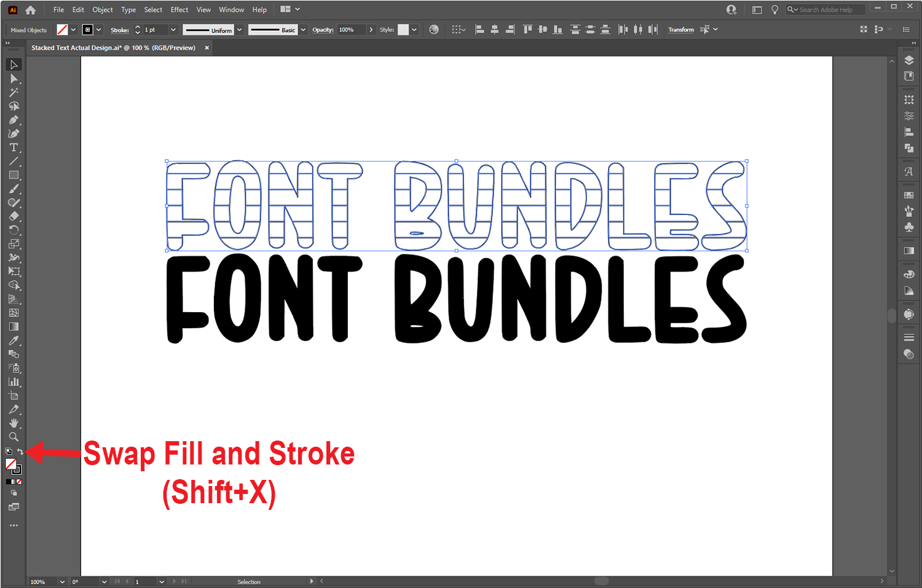Pick the Eyedropper tool
The width and height of the screenshot is (922, 588).
14,340
